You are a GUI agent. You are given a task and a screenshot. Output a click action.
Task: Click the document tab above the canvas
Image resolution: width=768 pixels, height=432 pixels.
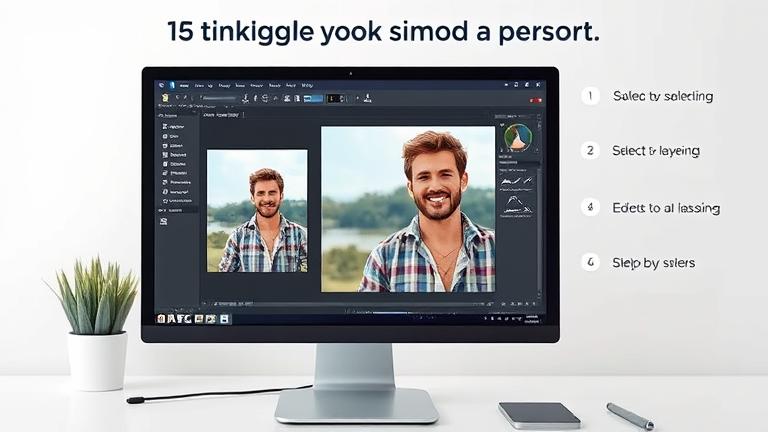pos(221,115)
